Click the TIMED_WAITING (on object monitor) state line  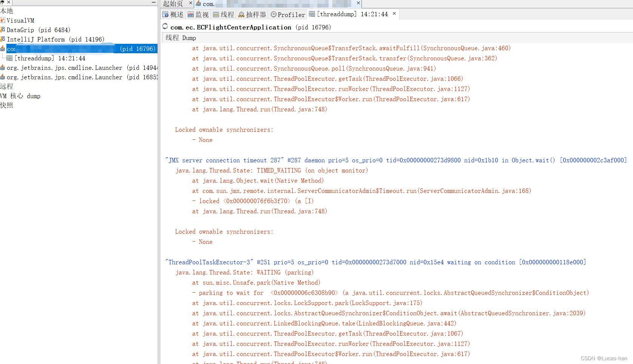click(x=272, y=170)
